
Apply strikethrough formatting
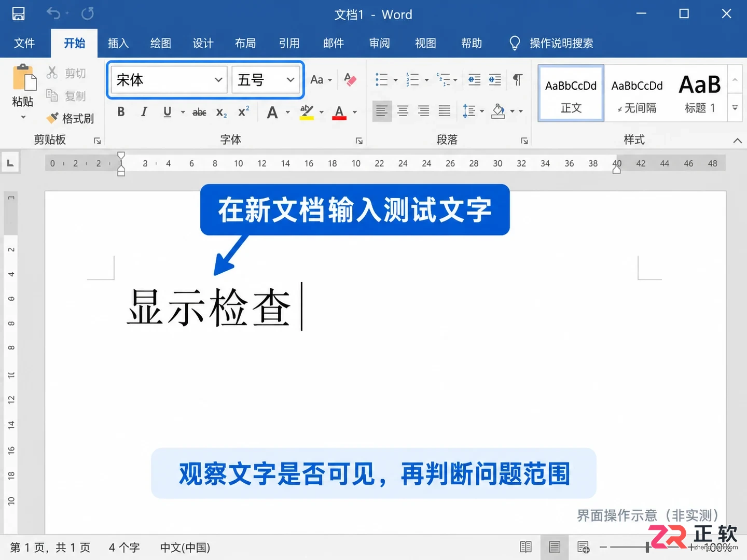pyautogui.click(x=199, y=112)
